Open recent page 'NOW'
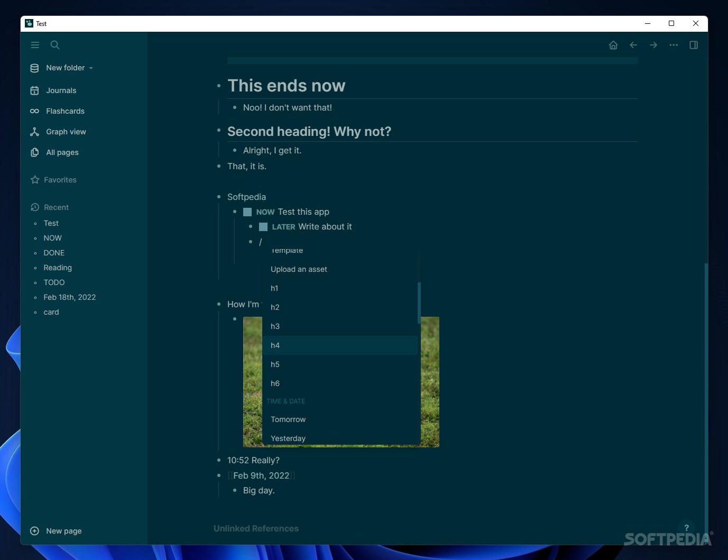The image size is (728, 560). tap(53, 238)
